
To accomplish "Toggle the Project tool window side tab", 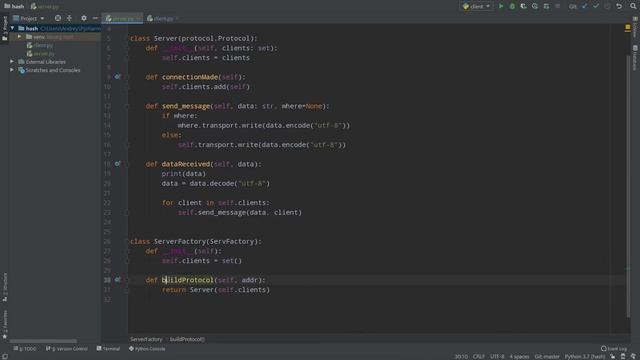I will (5, 29).
